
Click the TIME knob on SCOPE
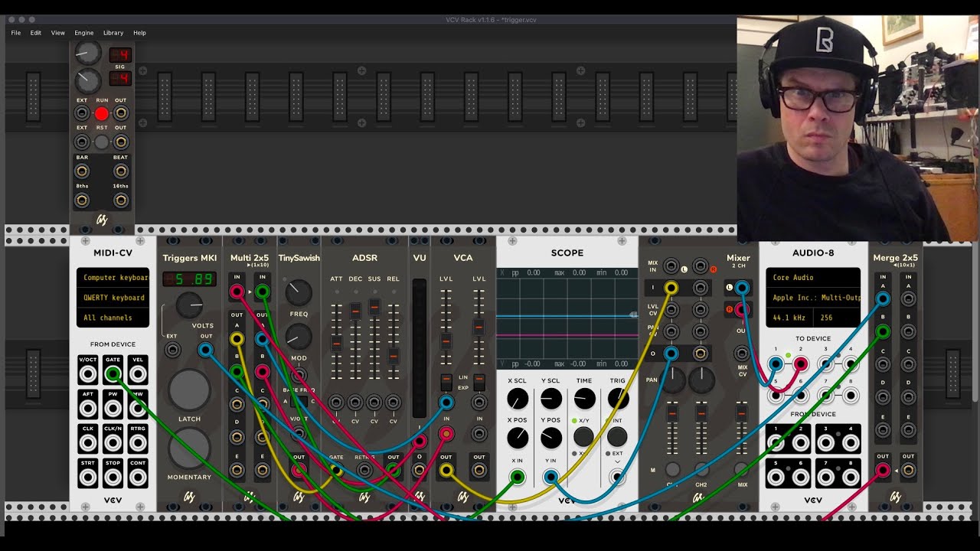584,399
